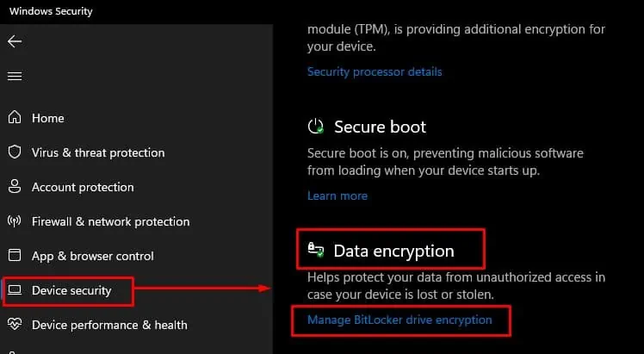Click the Device performance & health heart icon
Screen dimensions: 644x354
pos(15,325)
